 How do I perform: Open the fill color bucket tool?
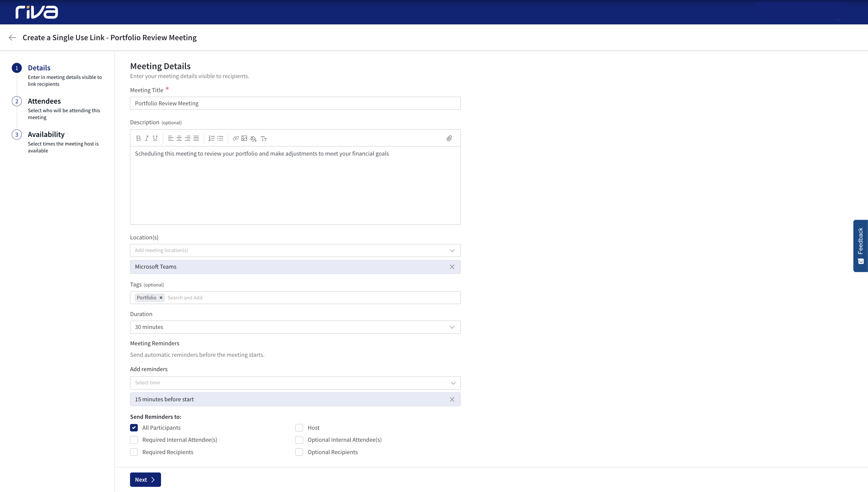pyautogui.click(x=253, y=139)
